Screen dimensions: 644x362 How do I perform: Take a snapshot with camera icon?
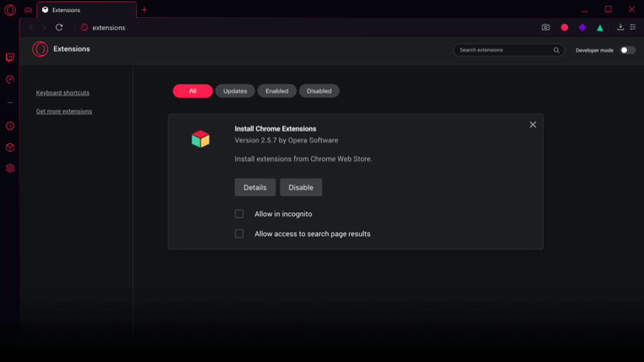pos(546,28)
